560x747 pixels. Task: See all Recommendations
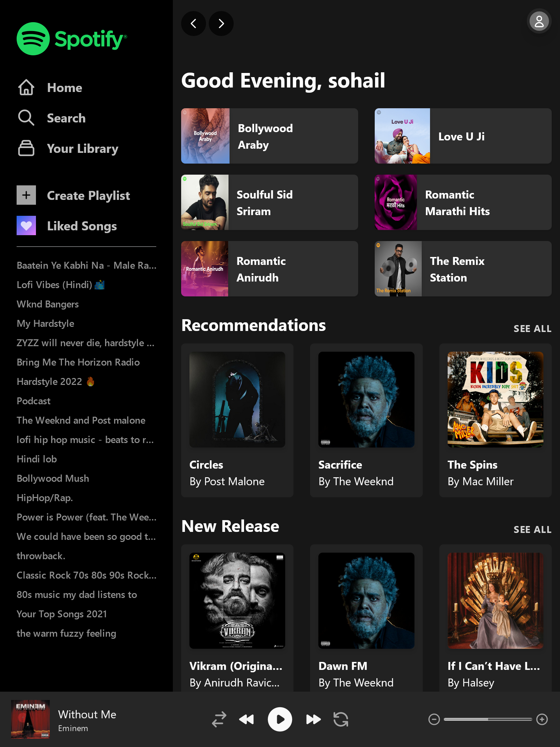click(532, 329)
